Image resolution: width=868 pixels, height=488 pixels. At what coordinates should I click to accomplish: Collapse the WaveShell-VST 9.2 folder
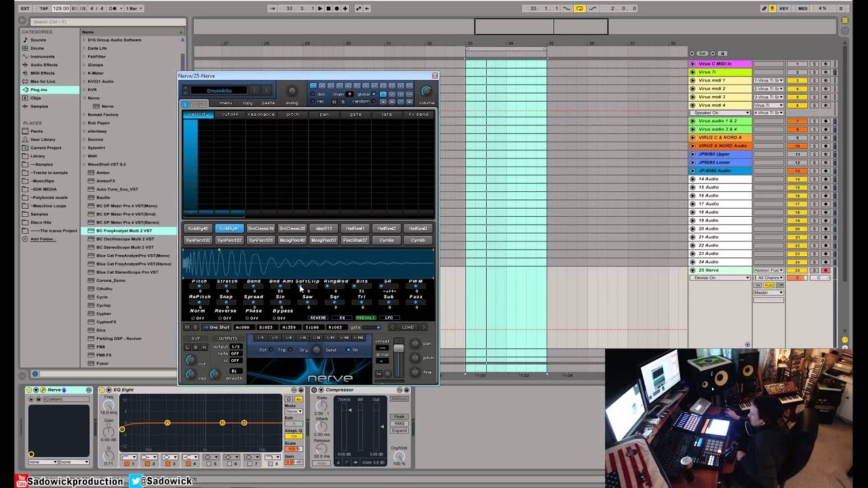(83, 164)
